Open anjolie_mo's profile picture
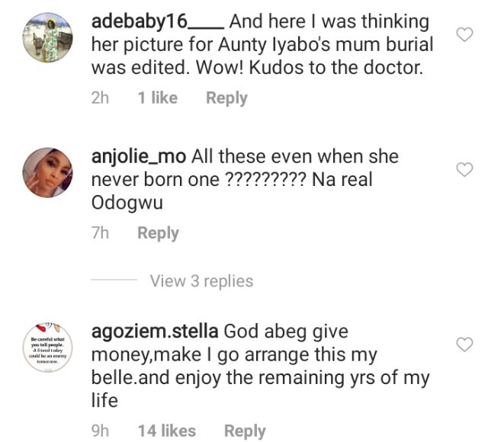This screenshot has width=504, height=442. pos(48,172)
